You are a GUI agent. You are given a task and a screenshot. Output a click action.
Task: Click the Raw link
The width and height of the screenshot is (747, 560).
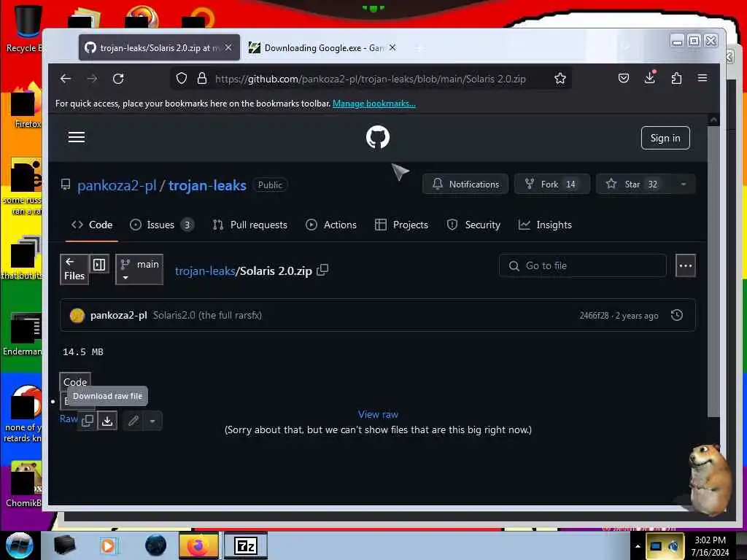tap(68, 419)
